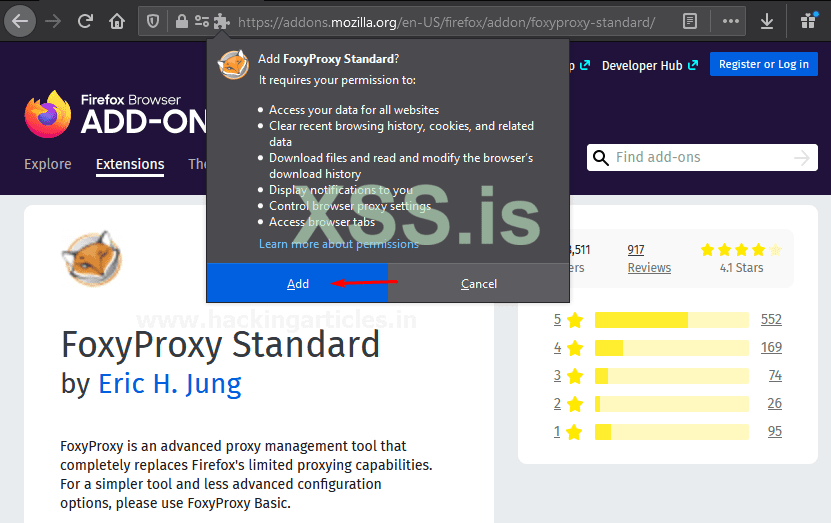Open 2-star reviews number link
Image resolution: width=831 pixels, height=523 pixels.
(557, 404)
